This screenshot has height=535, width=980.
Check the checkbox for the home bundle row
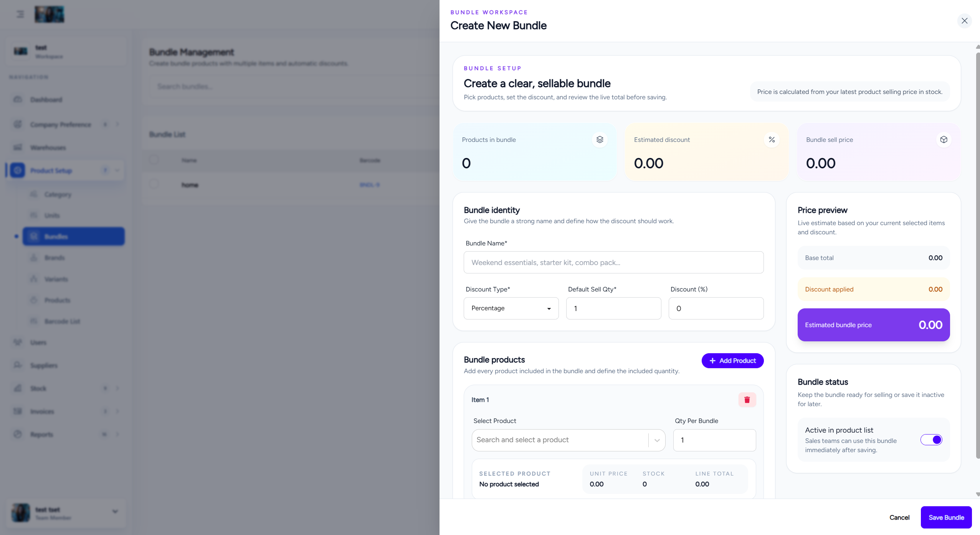point(154,184)
